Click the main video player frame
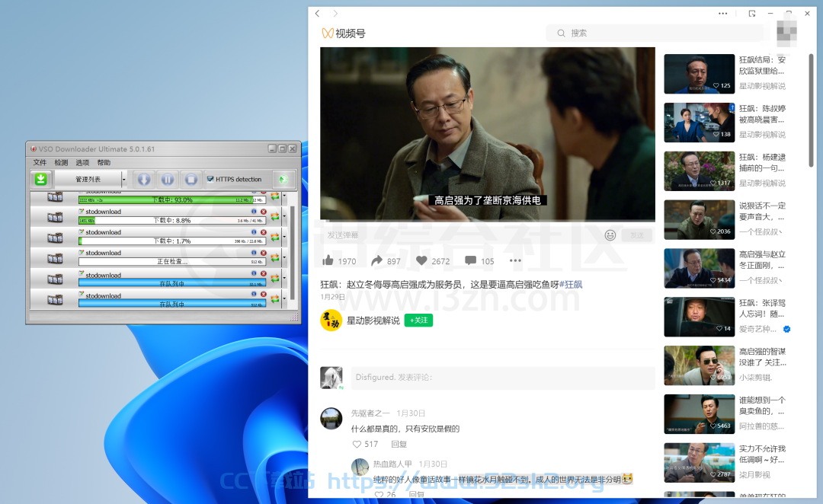 pos(488,134)
